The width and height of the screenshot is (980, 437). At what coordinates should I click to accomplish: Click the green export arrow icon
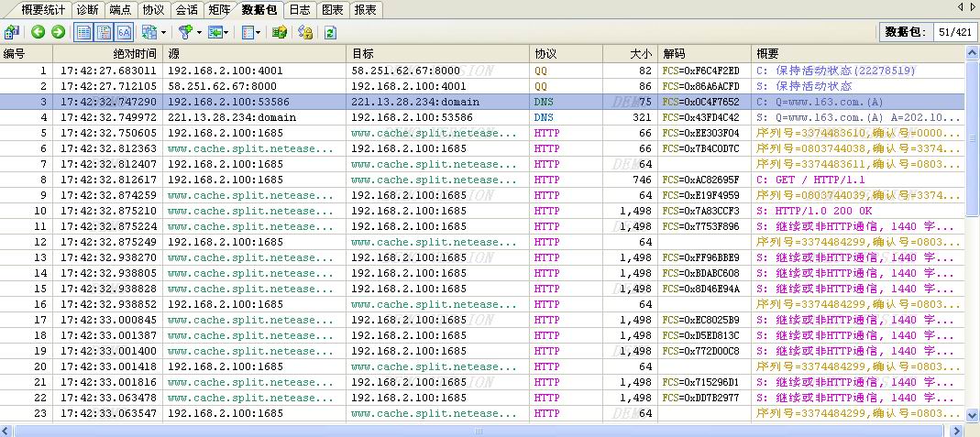(x=214, y=32)
